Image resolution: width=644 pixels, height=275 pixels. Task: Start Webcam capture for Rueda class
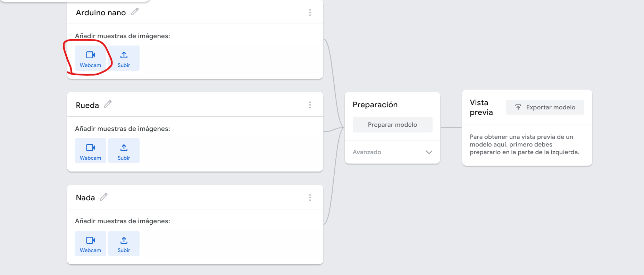coord(91,151)
